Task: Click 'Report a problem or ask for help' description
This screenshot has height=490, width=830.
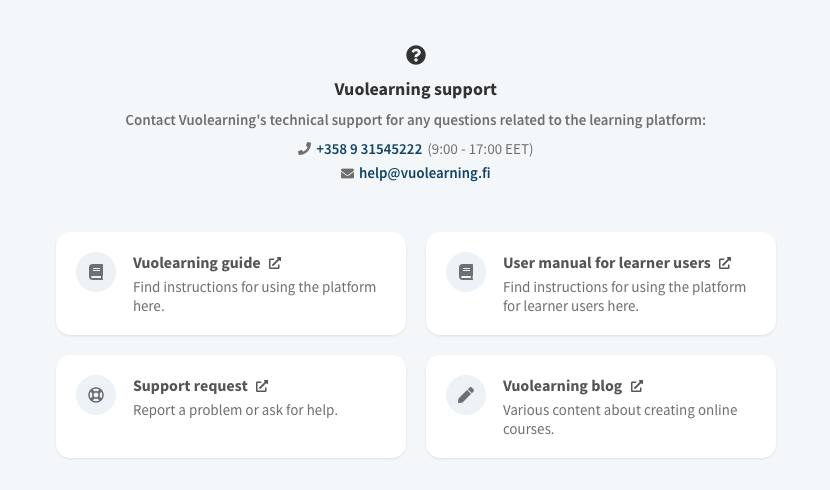Action: 235,410
